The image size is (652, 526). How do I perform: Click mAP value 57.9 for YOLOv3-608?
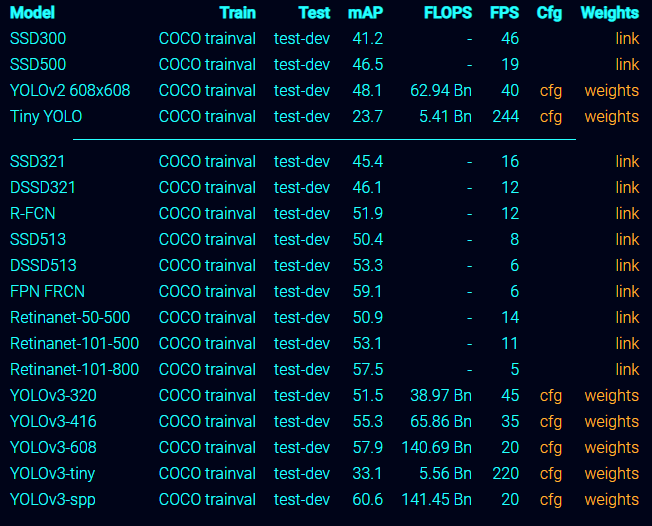[x=368, y=448]
